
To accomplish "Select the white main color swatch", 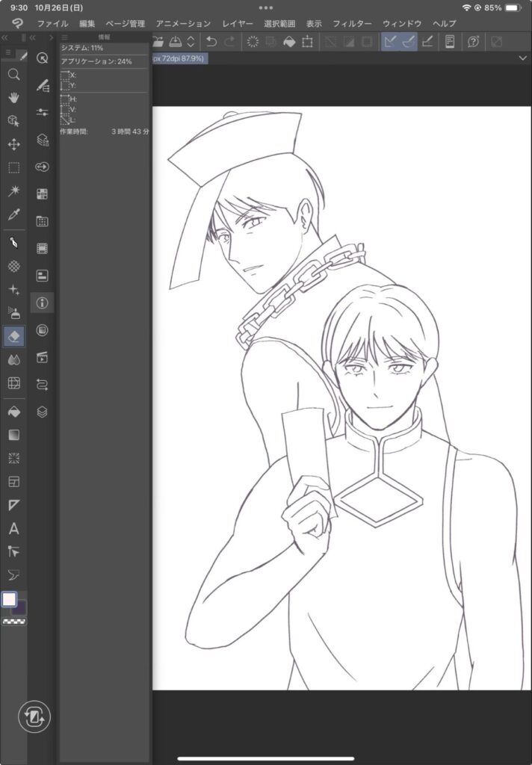I will (x=9, y=599).
